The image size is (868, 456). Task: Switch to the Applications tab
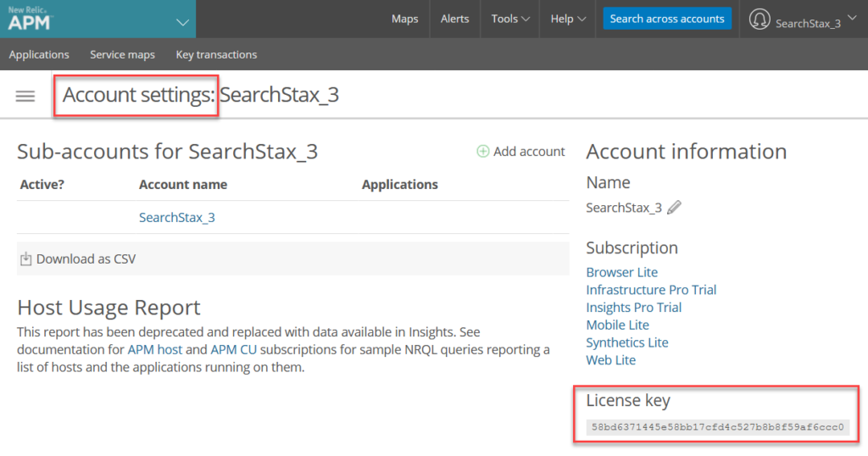[x=39, y=54]
